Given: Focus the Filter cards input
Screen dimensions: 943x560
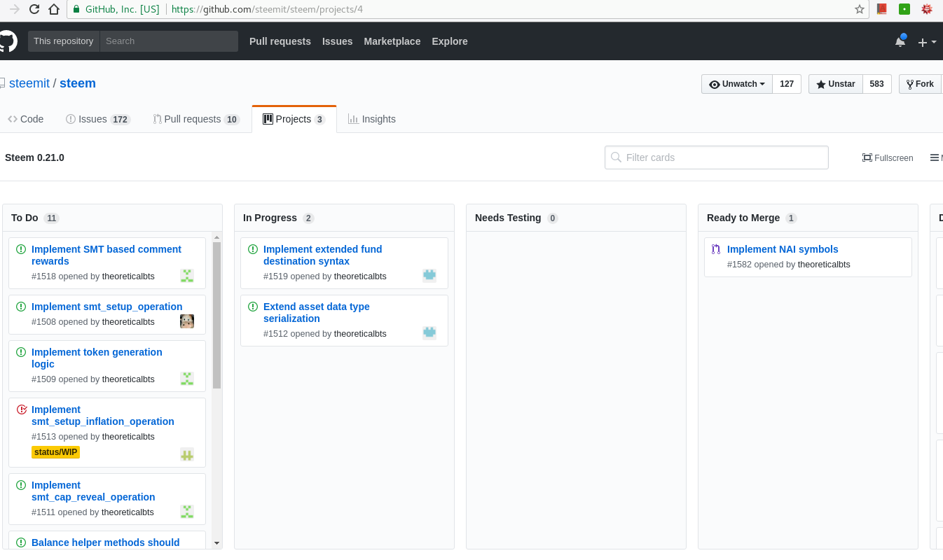Looking at the screenshot, I should [x=717, y=157].
